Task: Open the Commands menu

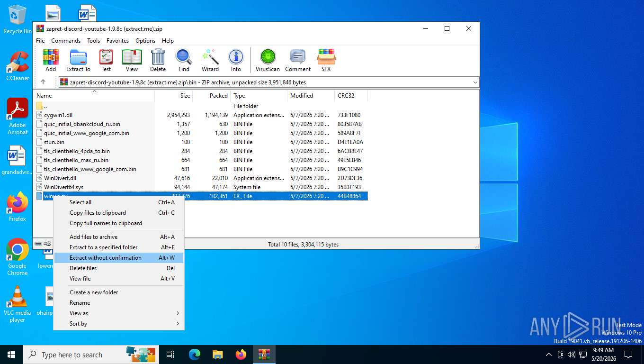Action: tap(66, 41)
